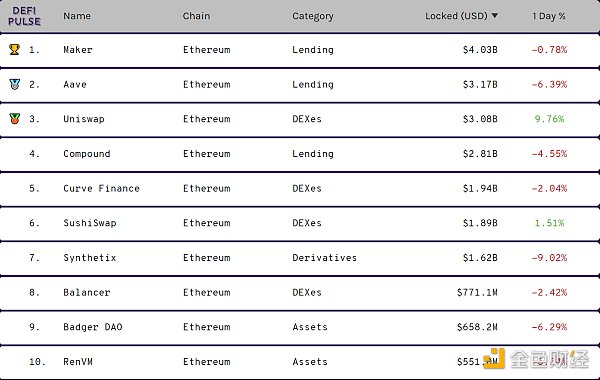Select Balancer's $771.1M locked value
The width and height of the screenshot is (600, 380).
click(477, 292)
